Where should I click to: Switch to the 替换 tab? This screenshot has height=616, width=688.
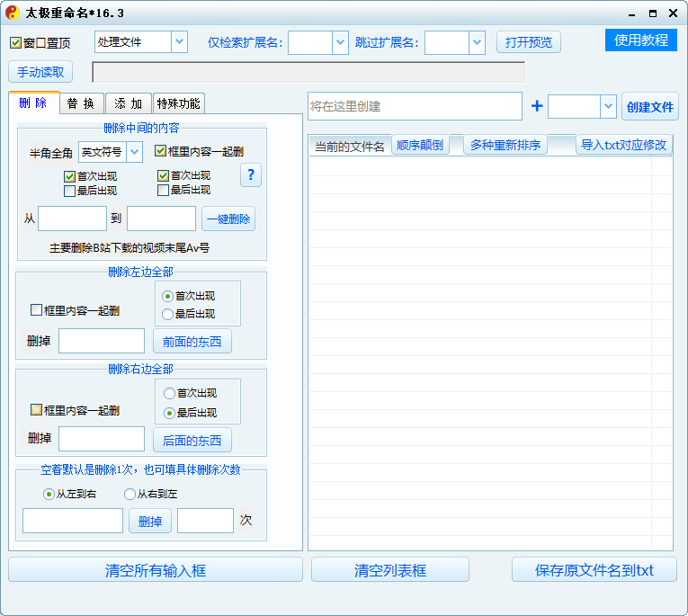[81, 103]
